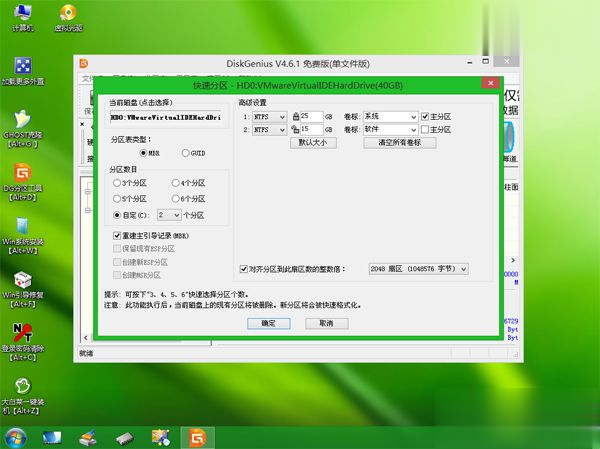The width and height of the screenshot is (600, 449).
Task: Toggle the lock icon for partition 1 size
Action: pyautogui.click(x=296, y=116)
